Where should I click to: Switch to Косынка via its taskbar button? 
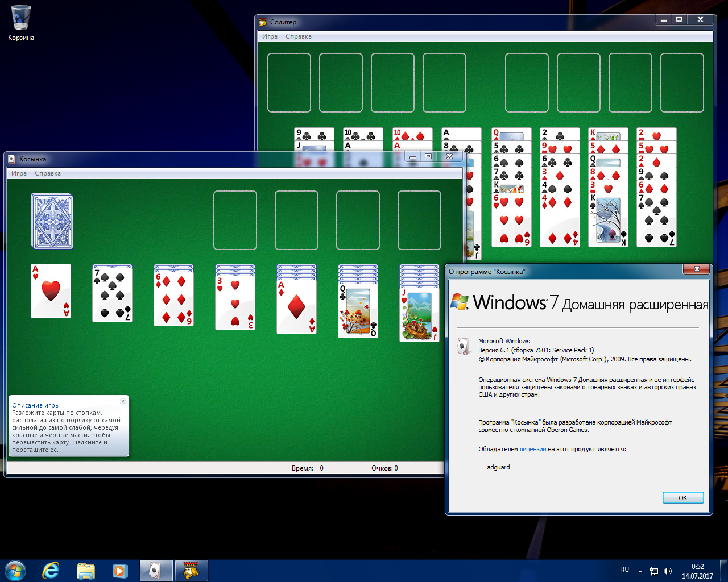tap(156, 571)
